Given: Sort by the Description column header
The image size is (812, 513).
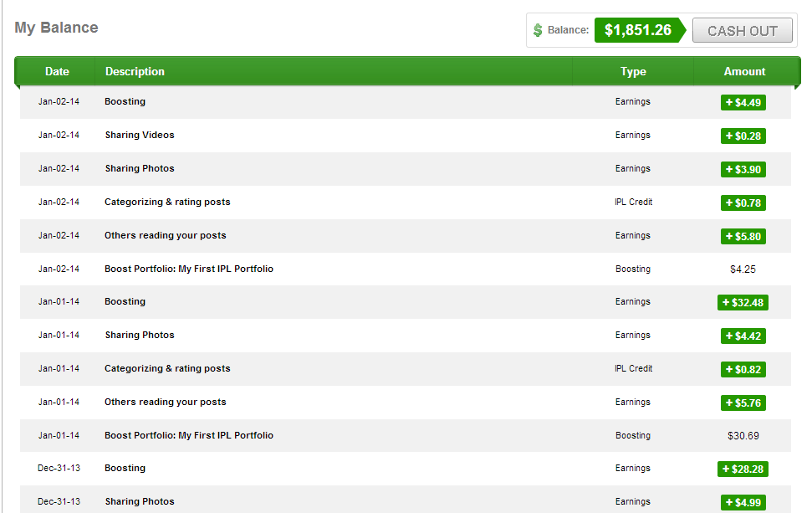Looking at the screenshot, I should (135, 71).
